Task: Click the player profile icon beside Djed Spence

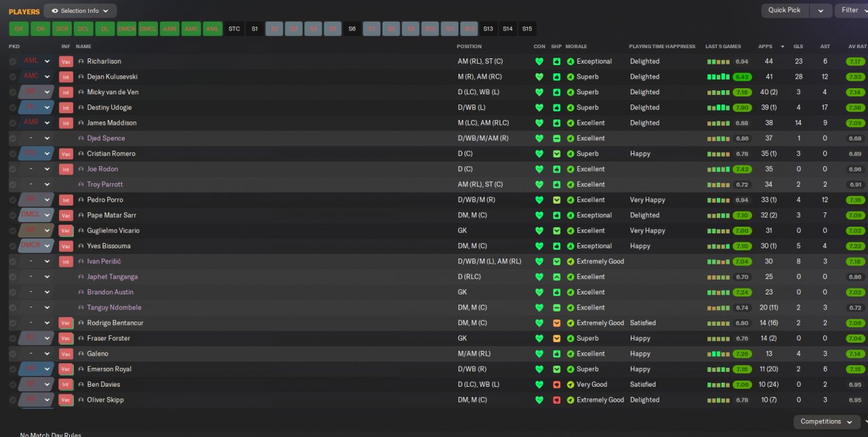Action: [81, 138]
